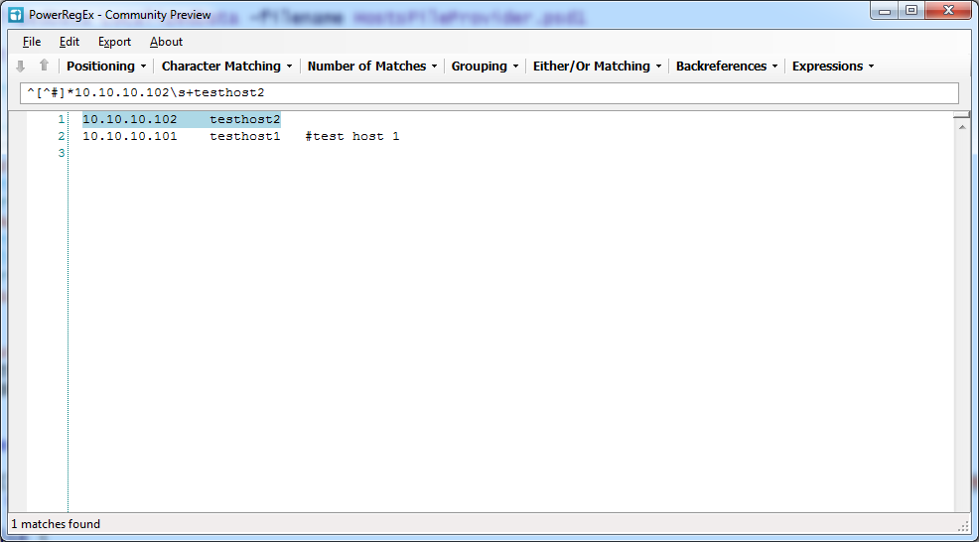Click the vertical scrollbar of the text editor
Image resolution: width=980 pixels, height=543 pixels.
tap(961, 298)
